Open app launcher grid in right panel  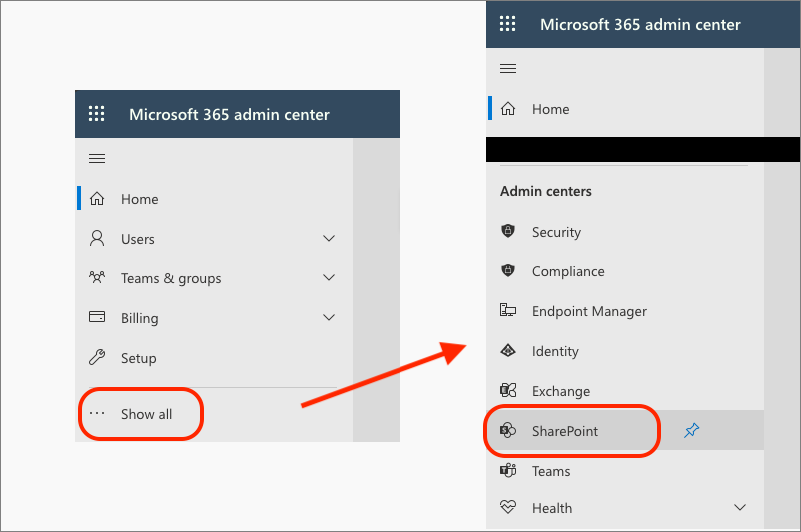507,24
